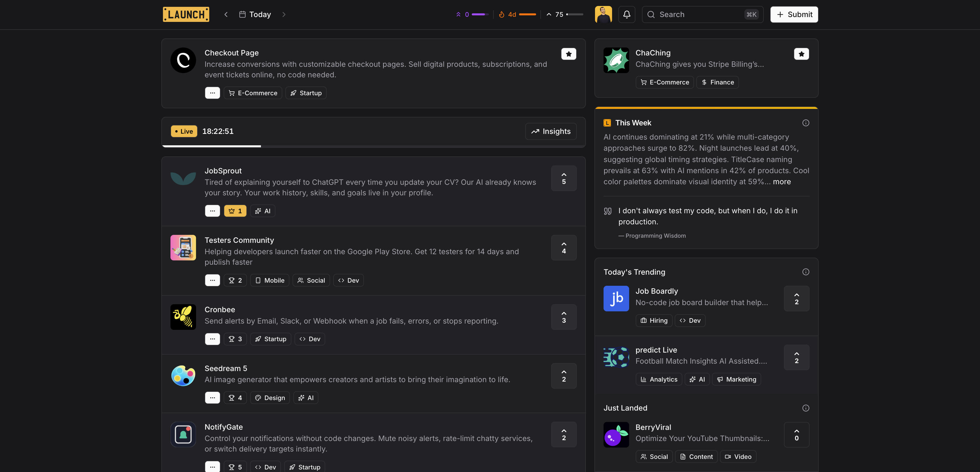Viewport: 980px width, 472px height.
Task: Show info for This Week
Action: [805, 123]
